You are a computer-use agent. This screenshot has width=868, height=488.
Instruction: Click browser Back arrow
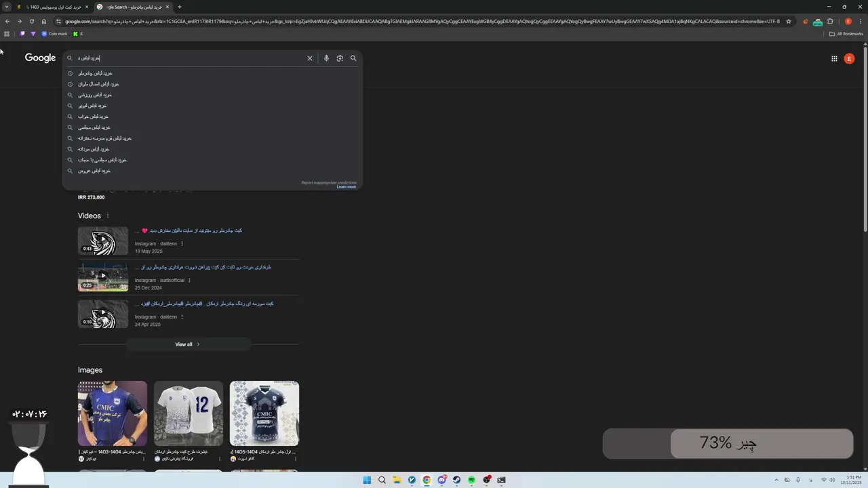pos(7,21)
